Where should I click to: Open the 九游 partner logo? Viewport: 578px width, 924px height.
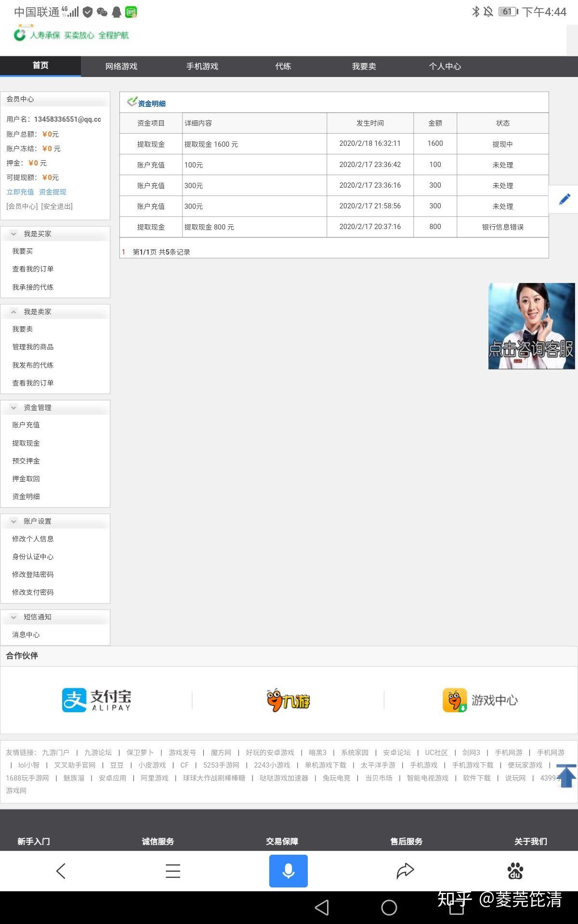pos(288,700)
